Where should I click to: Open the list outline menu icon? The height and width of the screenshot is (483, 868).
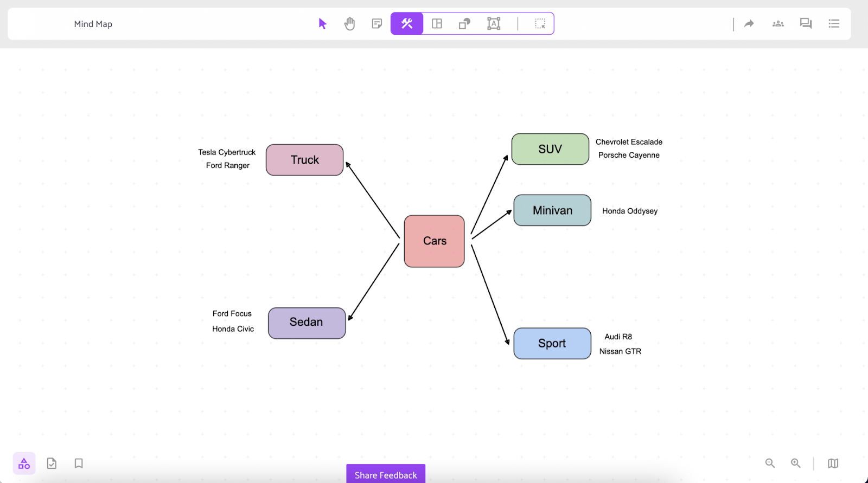tap(834, 24)
